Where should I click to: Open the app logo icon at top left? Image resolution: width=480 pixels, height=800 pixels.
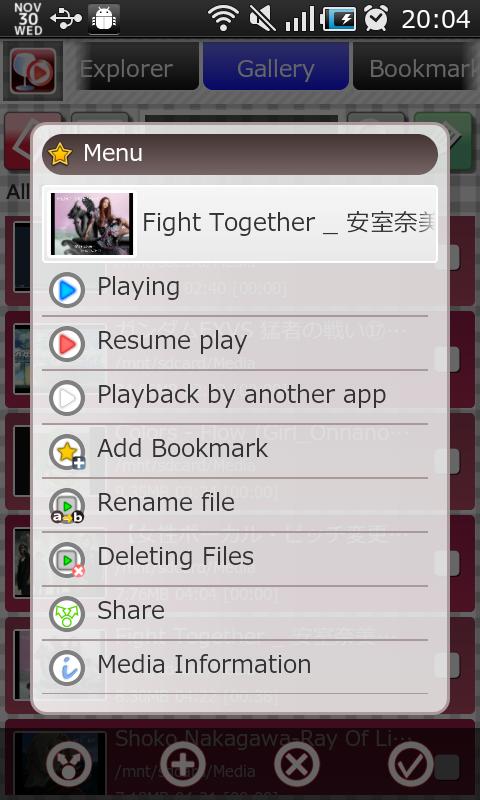pyautogui.click(x=33, y=71)
